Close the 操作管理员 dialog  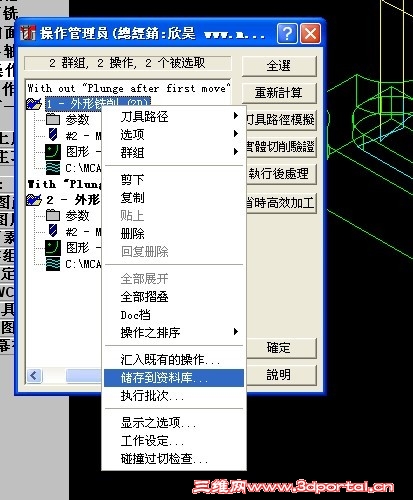coord(310,33)
